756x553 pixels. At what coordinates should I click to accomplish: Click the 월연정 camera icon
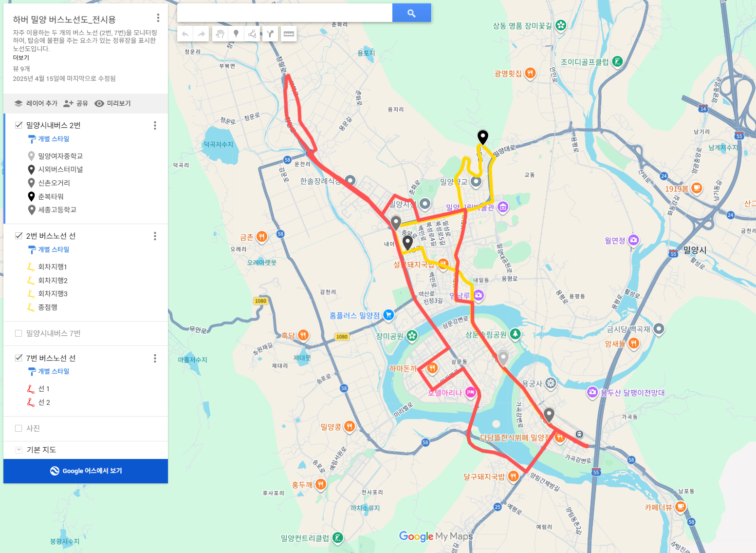[x=633, y=240]
